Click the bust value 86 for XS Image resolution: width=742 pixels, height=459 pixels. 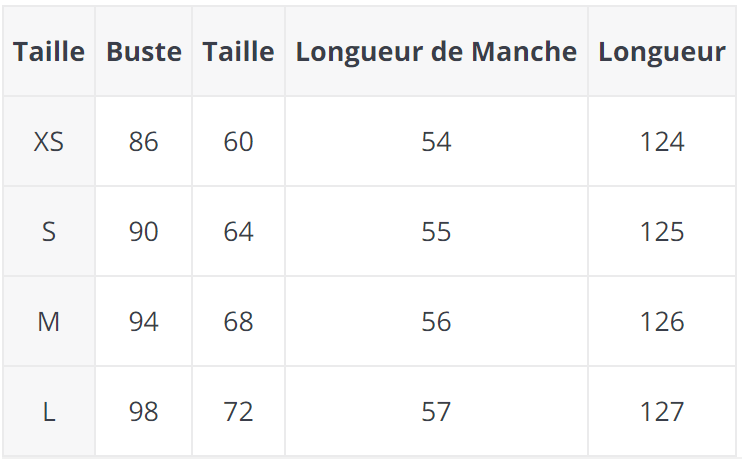point(144,142)
